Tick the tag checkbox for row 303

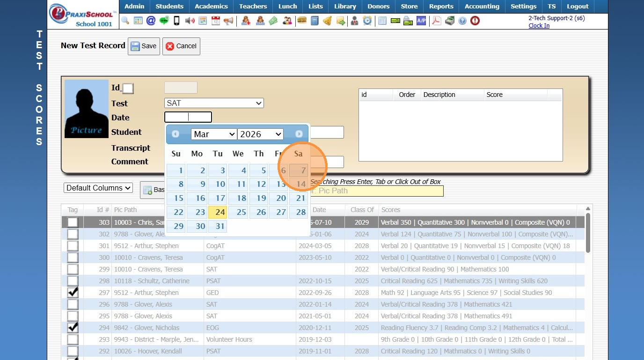tap(73, 222)
